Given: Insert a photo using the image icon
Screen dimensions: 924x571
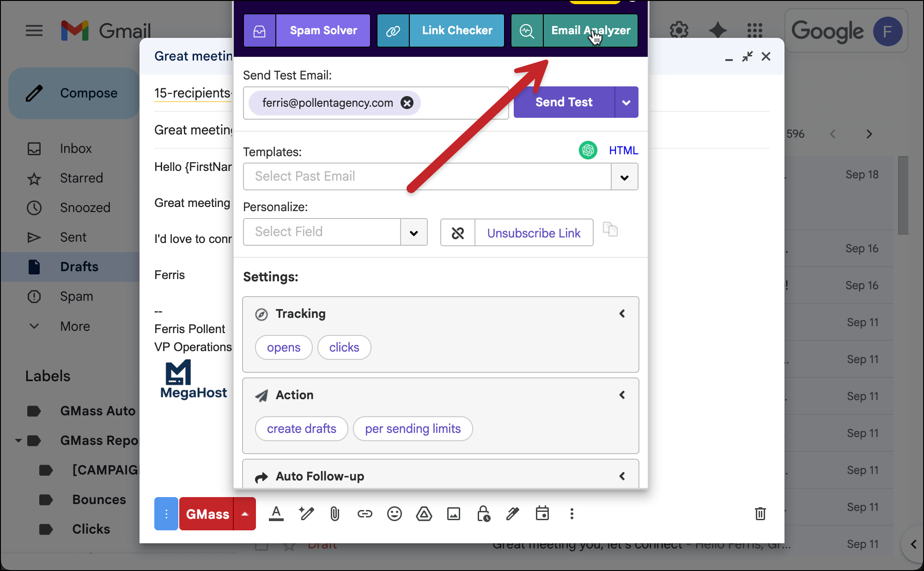Looking at the screenshot, I should [453, 514].
